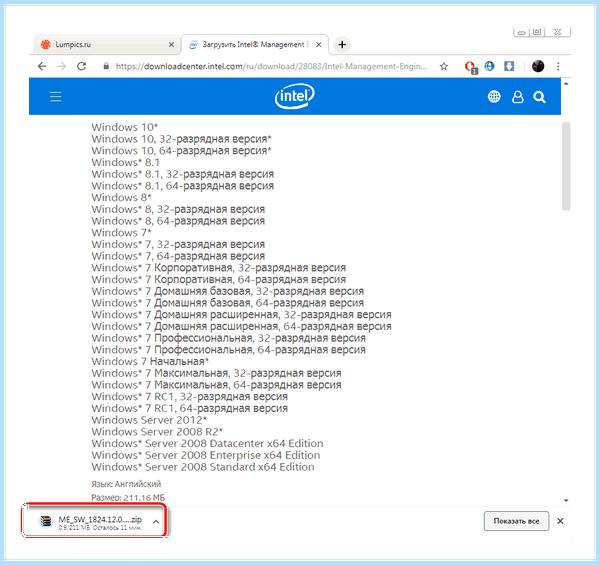Click the Intel logo
600x565 pixels.
(295, 96)
